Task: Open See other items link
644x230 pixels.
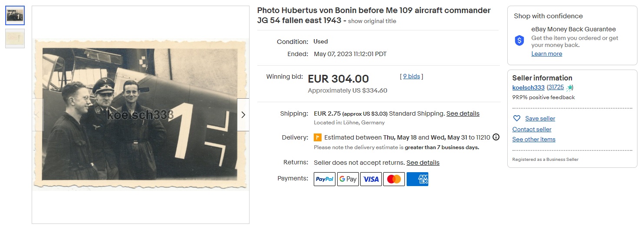Action: tap(534, 139)
